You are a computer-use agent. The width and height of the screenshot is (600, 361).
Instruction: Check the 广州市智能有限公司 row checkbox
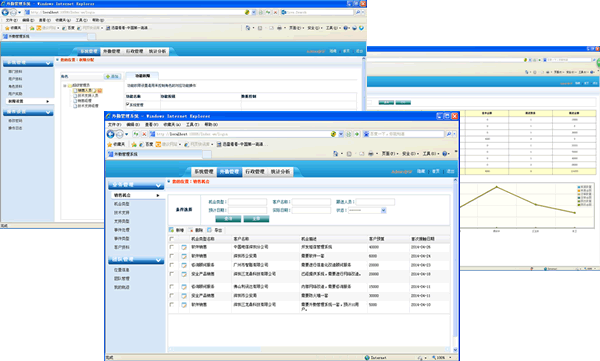point(171,265)
